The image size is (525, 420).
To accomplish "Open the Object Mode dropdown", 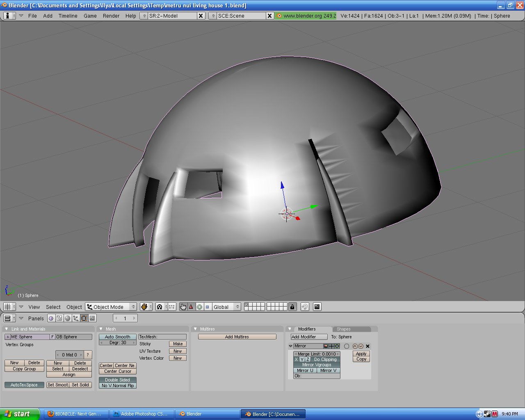I will (x=111, y=307).
